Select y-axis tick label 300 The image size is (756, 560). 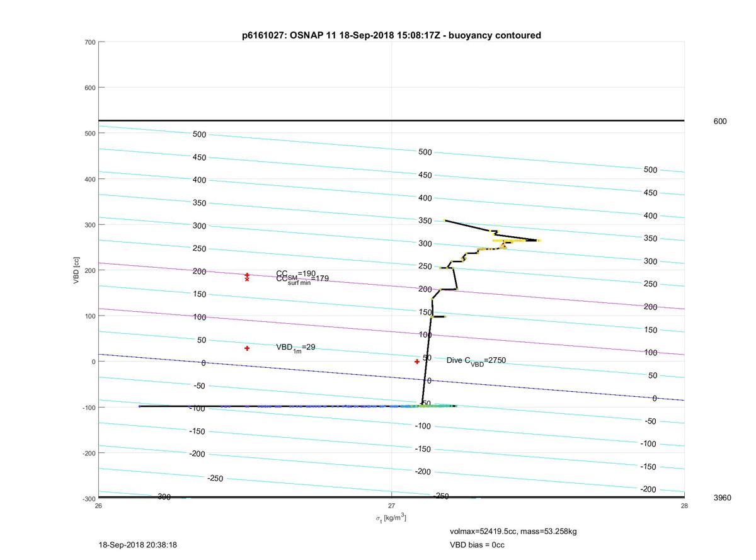point(90,225)
